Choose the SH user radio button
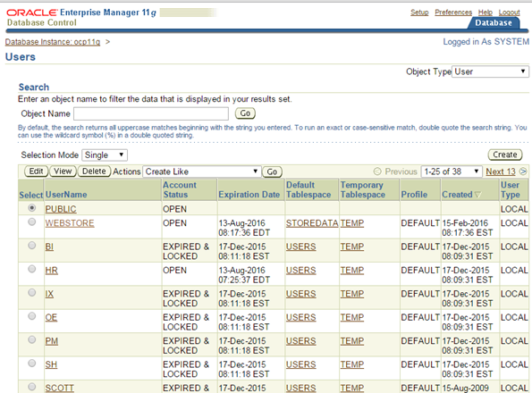 pyautogui.click(x=32, y=364)
